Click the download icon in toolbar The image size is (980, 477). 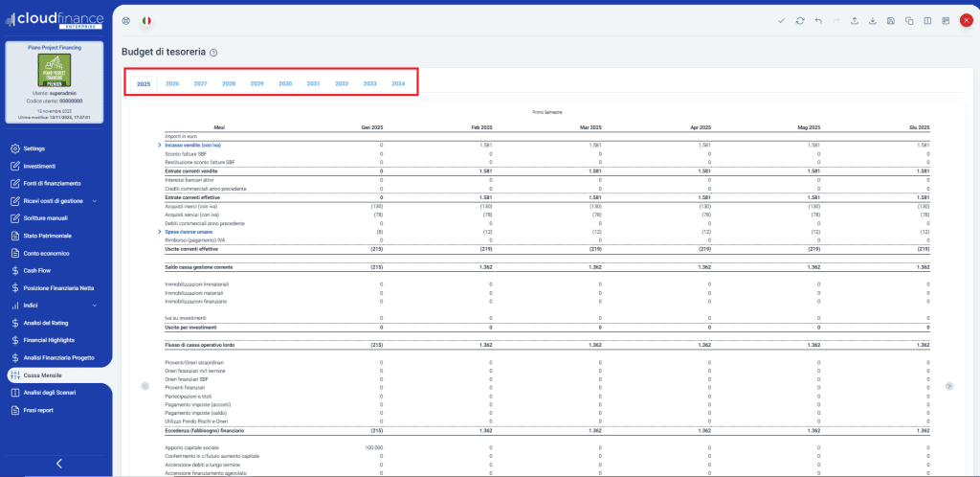(873, 20)
